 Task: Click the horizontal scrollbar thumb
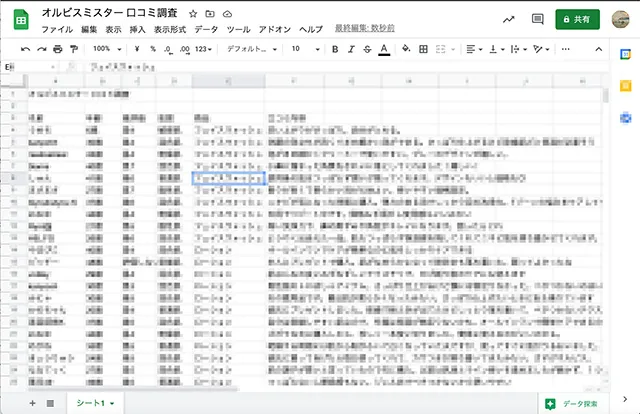tap(133, 389)
